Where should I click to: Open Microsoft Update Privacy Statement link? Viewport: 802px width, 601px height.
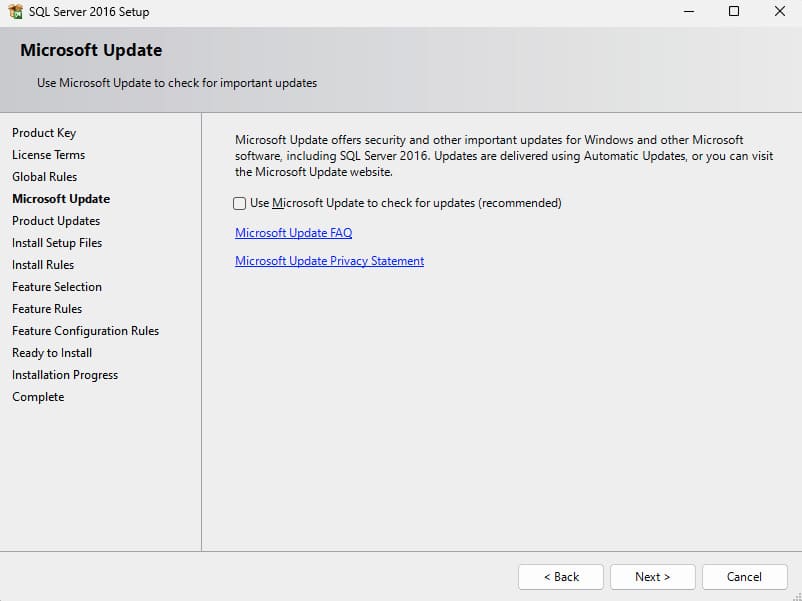pos(329,261)
